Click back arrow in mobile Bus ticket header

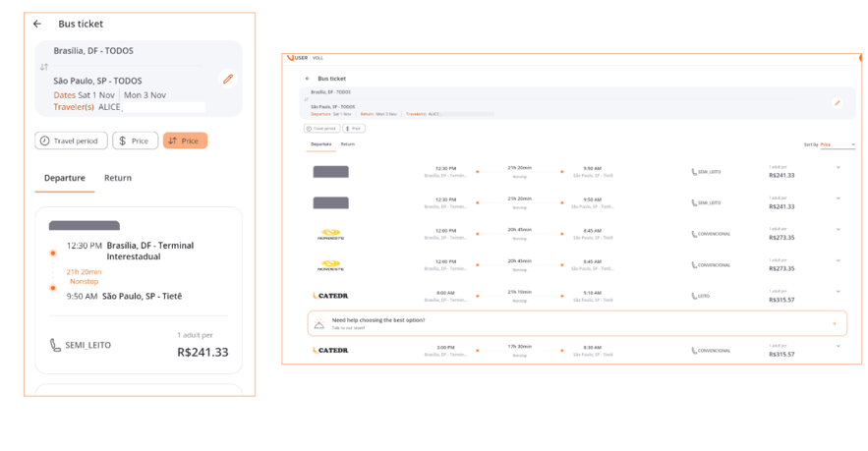(x=37, y=24)
